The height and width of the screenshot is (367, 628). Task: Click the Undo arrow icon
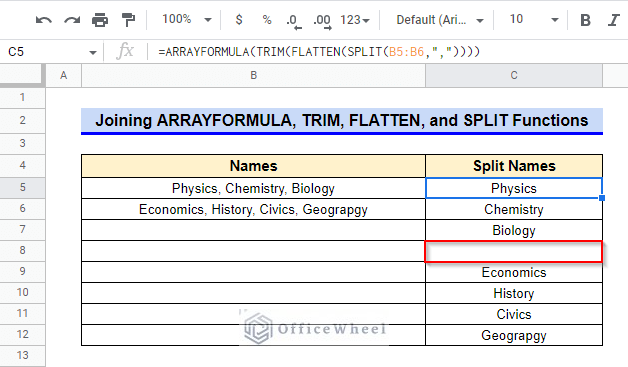click(43, 20)
